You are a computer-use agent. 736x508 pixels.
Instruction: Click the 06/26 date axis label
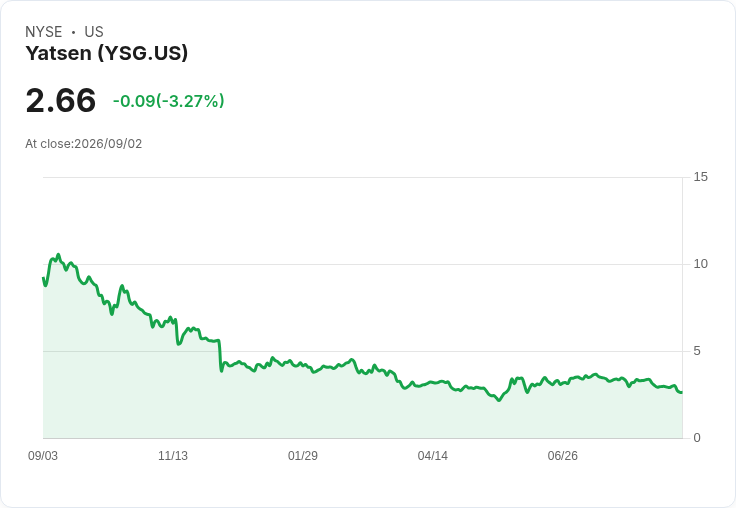(562, 455)
